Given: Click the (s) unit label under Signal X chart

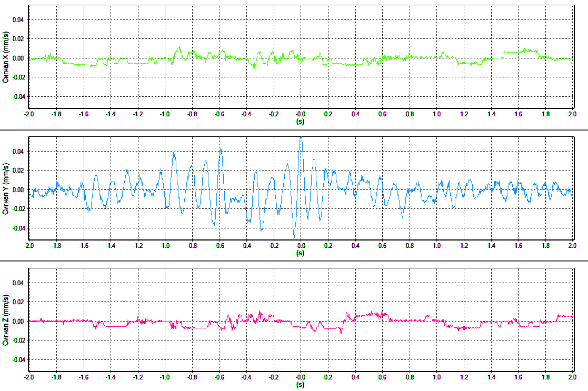Looking at the screenshot, I should pyautogui.click(x=301, y=122).
